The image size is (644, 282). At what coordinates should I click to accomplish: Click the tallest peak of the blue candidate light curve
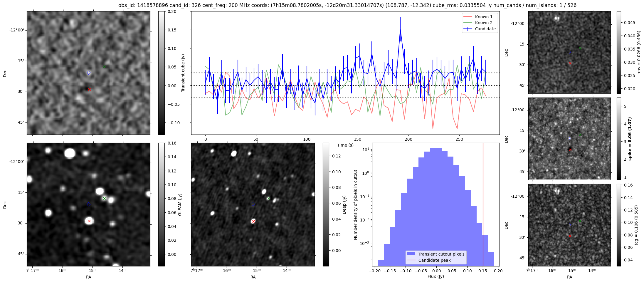click(400, 29)
